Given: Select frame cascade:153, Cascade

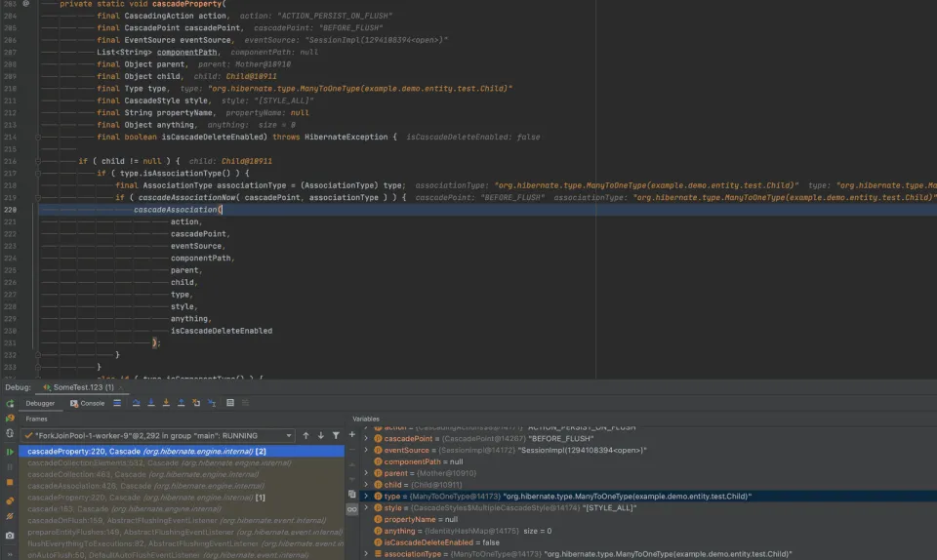Looking at the screenshot, I should pos(182,508).
